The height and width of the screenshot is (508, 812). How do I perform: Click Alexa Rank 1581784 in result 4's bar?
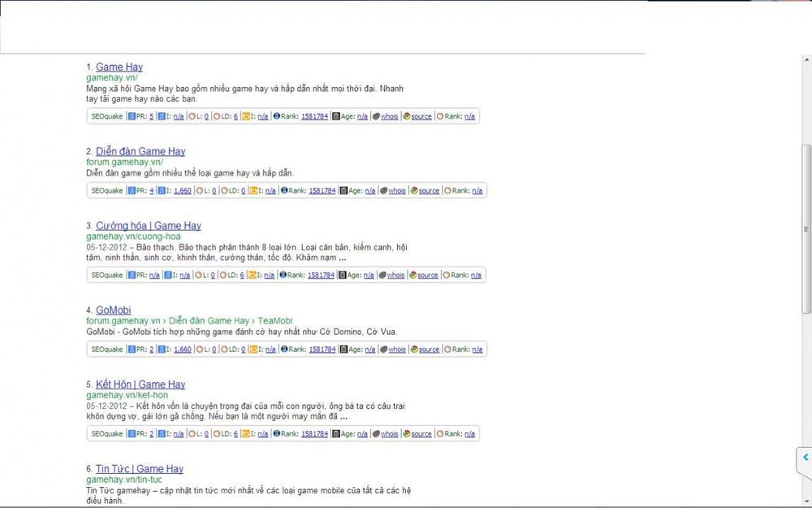[322, 350]
